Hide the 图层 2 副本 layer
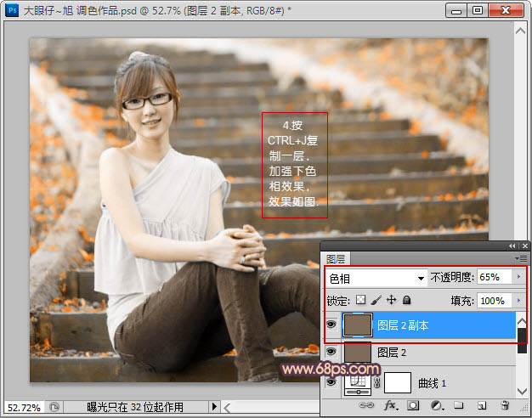 coord(330,325)
